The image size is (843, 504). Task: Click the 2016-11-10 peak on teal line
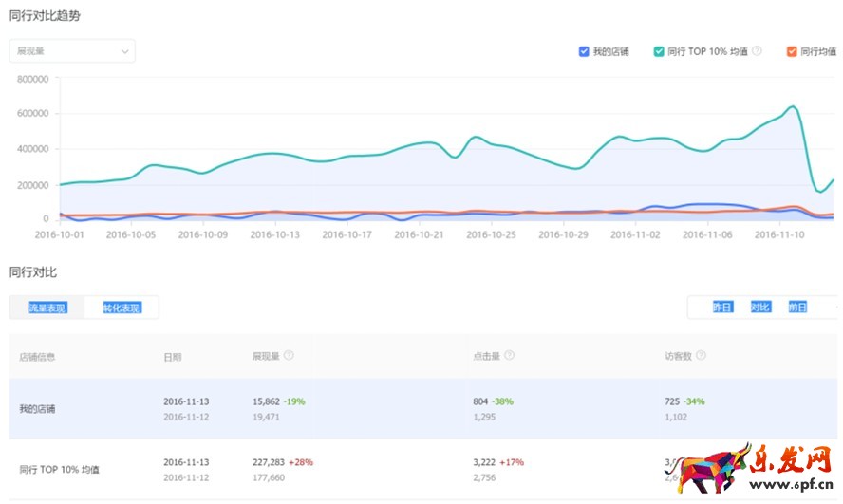point(792,106)
